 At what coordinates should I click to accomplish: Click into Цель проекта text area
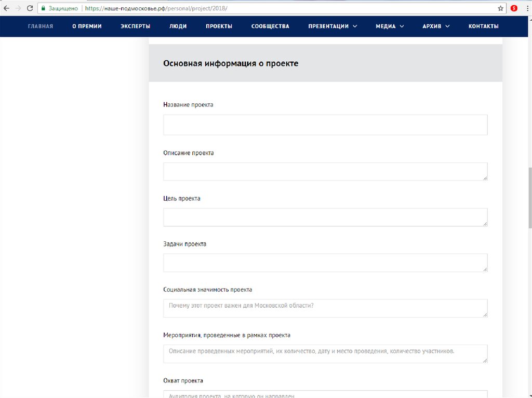point(325,217)
